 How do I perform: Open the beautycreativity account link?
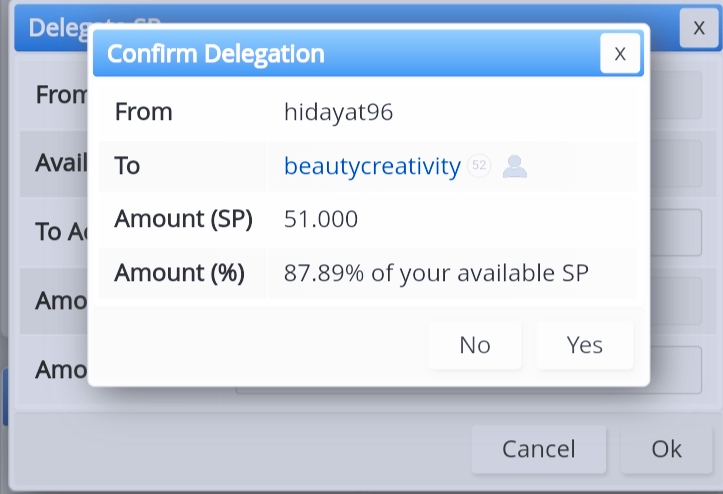click(x=372, y=166)
